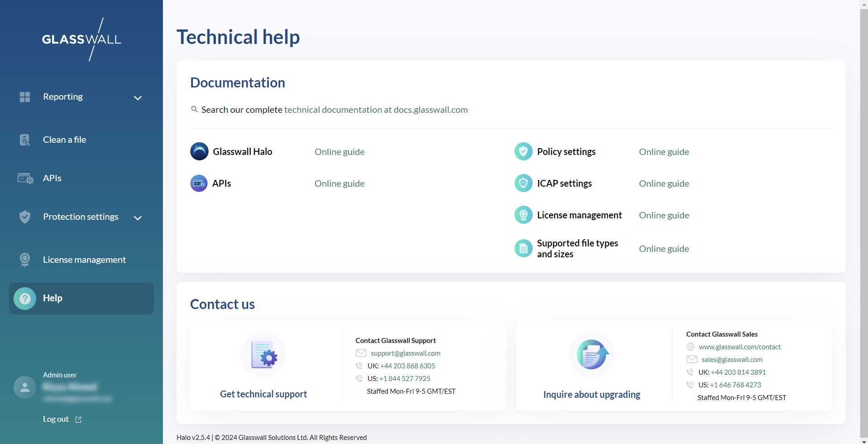Screen dimensions: 868x444
Task: Click the Clean a file icon
Action: [x=25, y=140]
